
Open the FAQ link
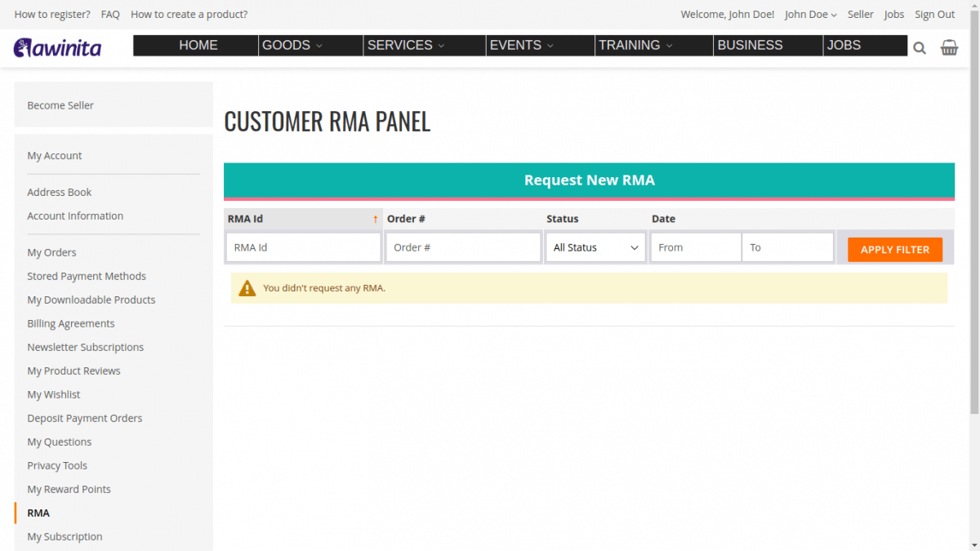[110, 14]
